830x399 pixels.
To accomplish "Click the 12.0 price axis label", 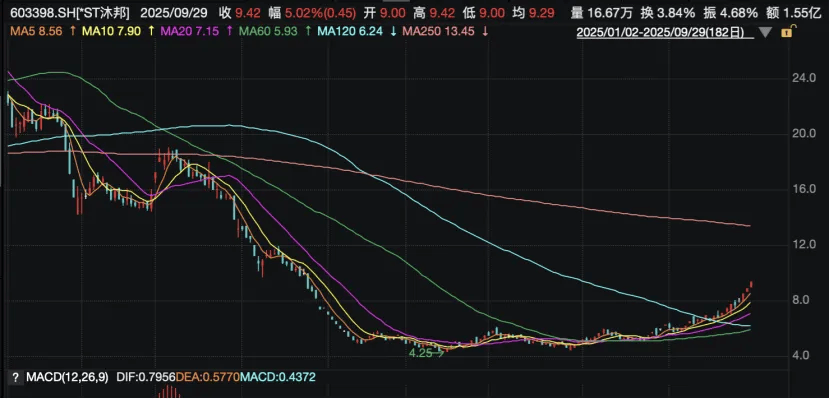I will 804,244.
